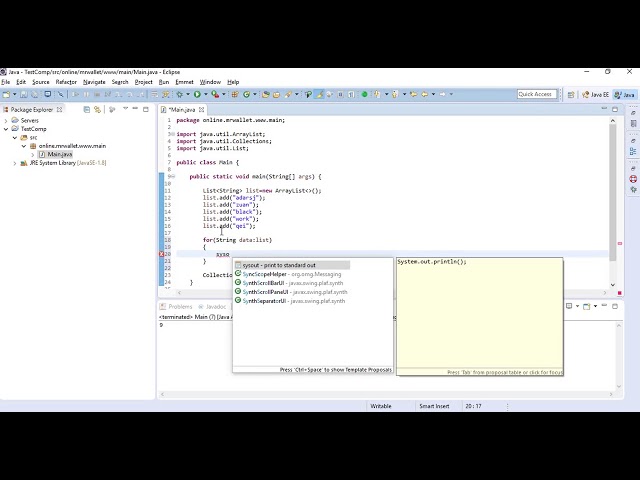The height and width of the screenshot is (480, 640).
Task: Open the Run configurations dropdown arrow
Action: point(205,95)
